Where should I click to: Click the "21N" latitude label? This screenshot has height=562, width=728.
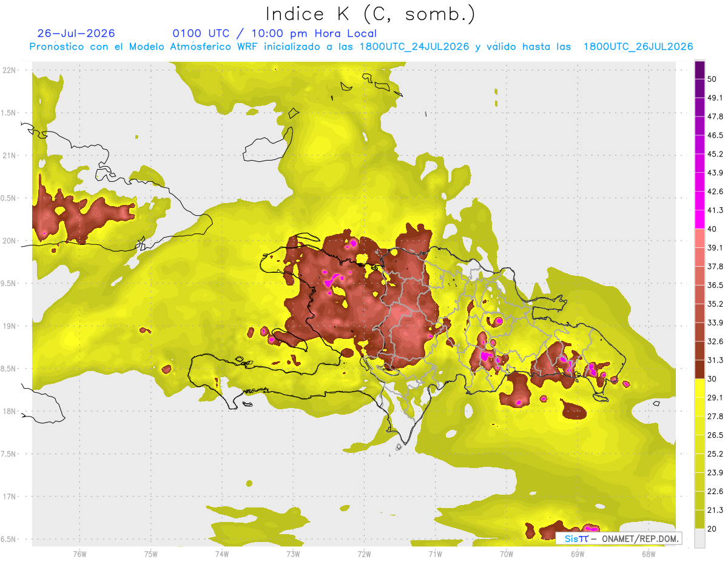click(x=9, y=155)
